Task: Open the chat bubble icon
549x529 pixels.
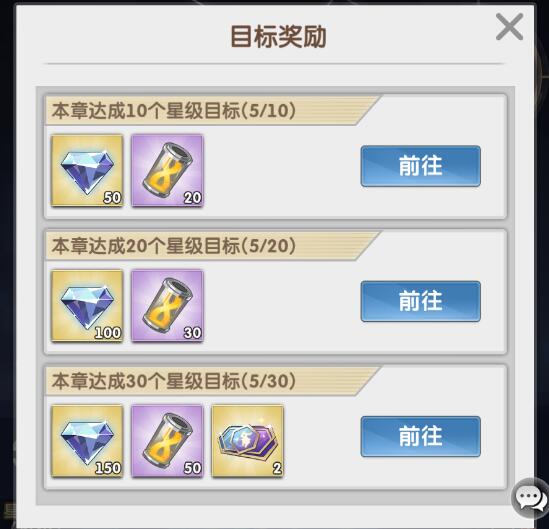Action: click(x=531, y=497)
